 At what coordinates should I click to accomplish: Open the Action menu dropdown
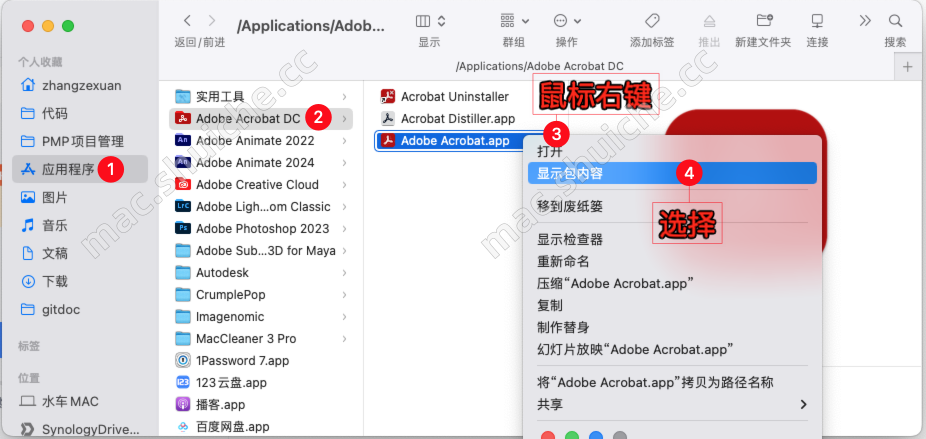(x=566, y=21)
